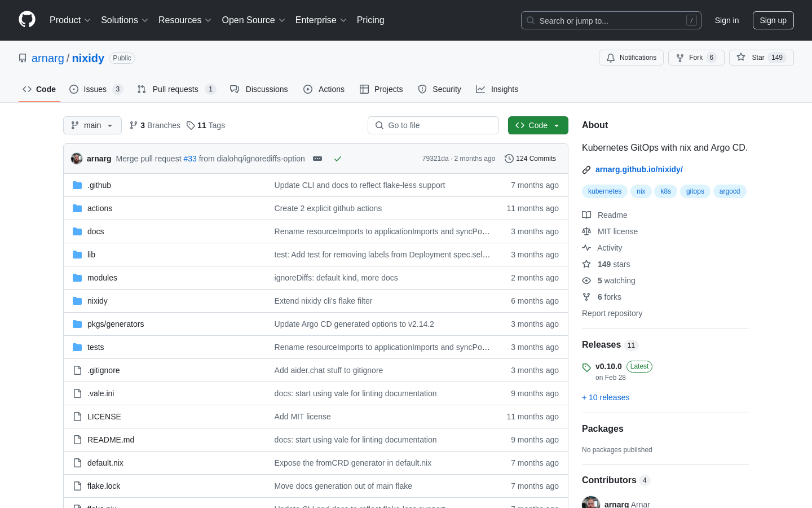
Task: View repository Activity
Action: [x=602, y=248]
